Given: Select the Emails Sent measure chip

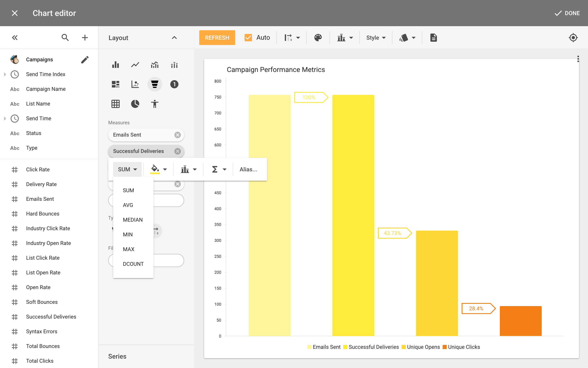Looking at the screenshot, I should click(x=146, y=135).
